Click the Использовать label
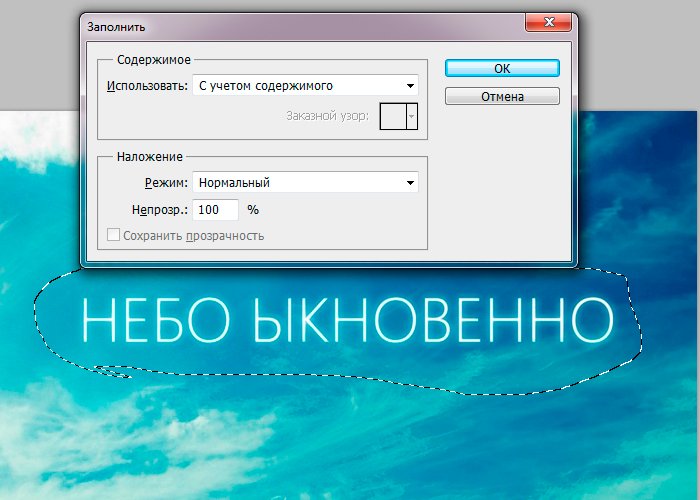 coord(146,86)
